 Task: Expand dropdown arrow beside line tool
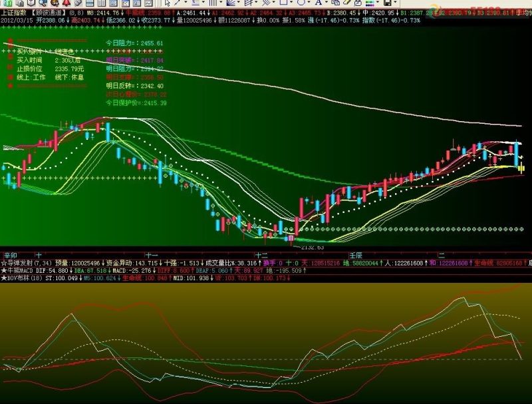tap(186, 2)
